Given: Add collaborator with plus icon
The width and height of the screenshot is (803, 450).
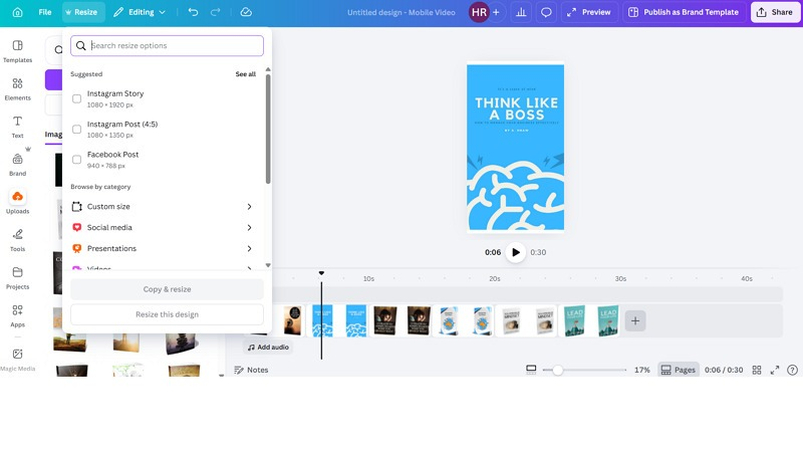Looking at the screenshot, I should click(496, 12).
